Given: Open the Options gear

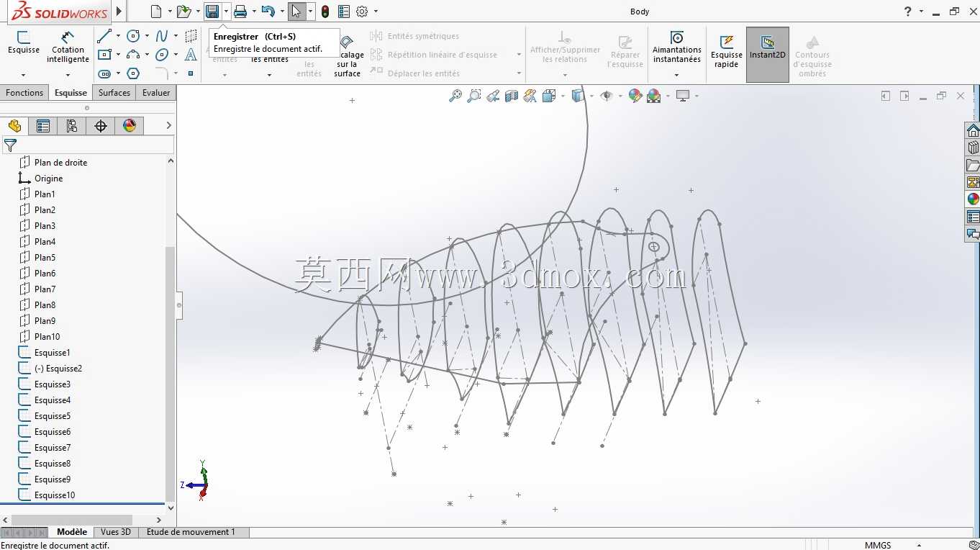Looking at the screenshot, I should point(362,12).
